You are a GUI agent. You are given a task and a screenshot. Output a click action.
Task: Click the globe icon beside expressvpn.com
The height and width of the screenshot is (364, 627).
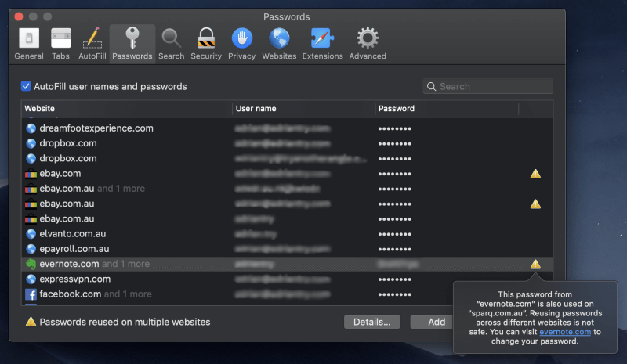pyautogui.click(x=31, y=279)
